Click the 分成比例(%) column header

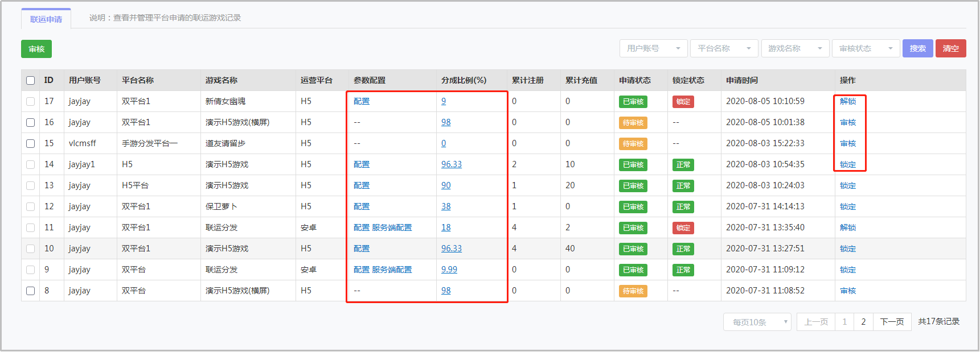tap(464, 80)
